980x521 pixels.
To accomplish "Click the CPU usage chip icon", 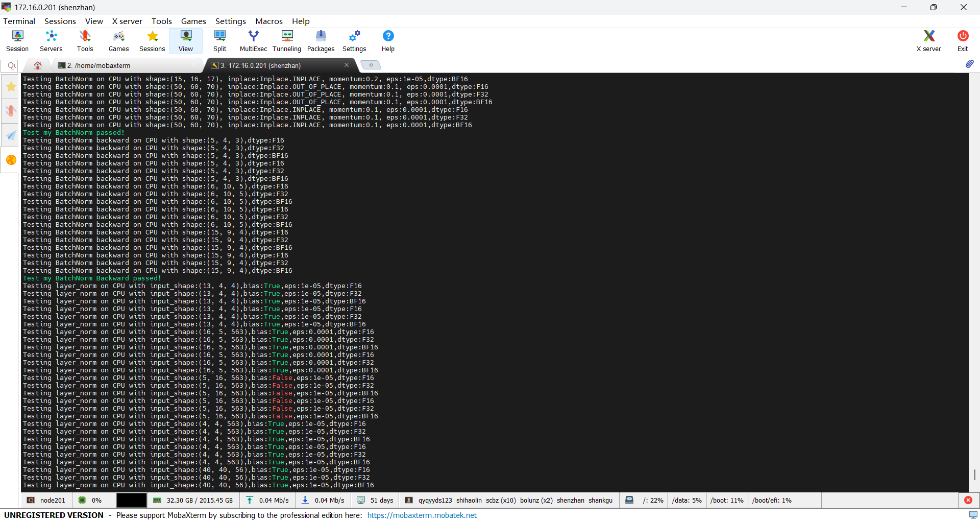I will pos(82,500).
